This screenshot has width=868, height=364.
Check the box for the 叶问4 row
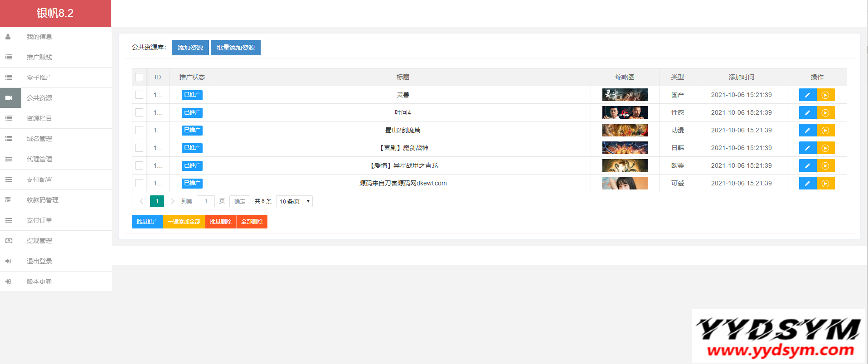(139, 112)
